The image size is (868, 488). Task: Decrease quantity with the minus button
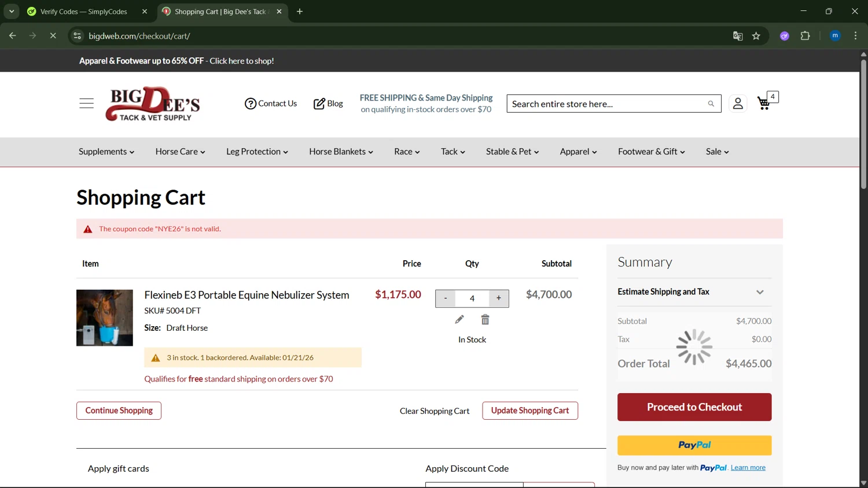point(446,298)
